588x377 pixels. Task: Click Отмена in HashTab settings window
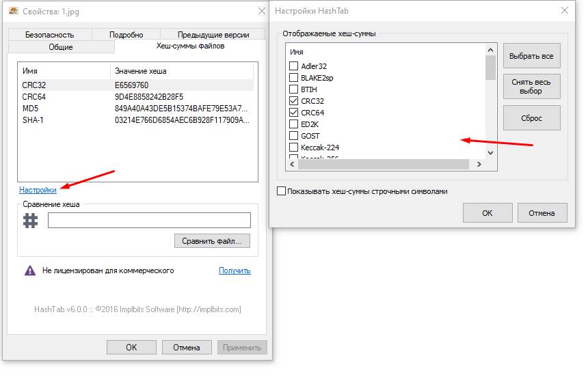[x=542, y=213]
